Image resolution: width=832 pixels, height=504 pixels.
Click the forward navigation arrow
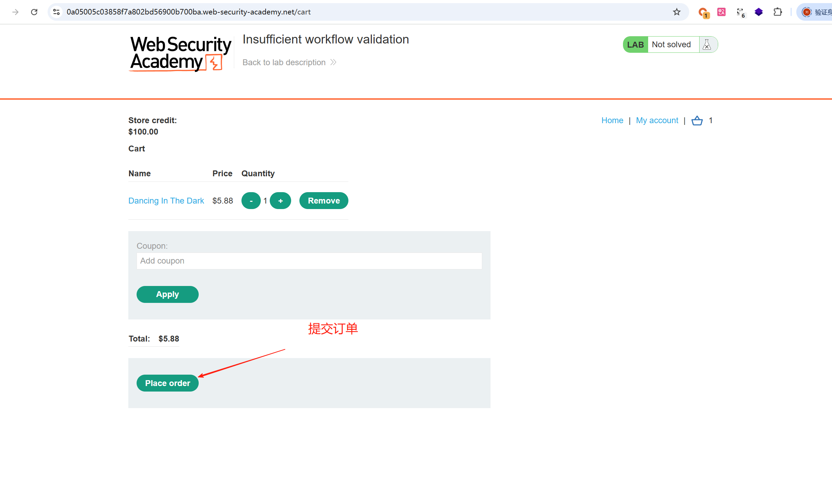[x=15, y=12]
